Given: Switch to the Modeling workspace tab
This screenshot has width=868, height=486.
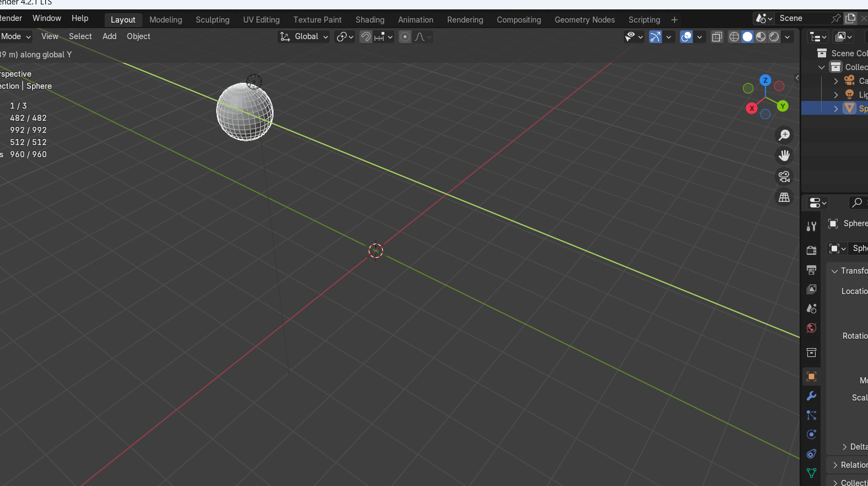Looking at the screenshot, I should click(165, 20).
